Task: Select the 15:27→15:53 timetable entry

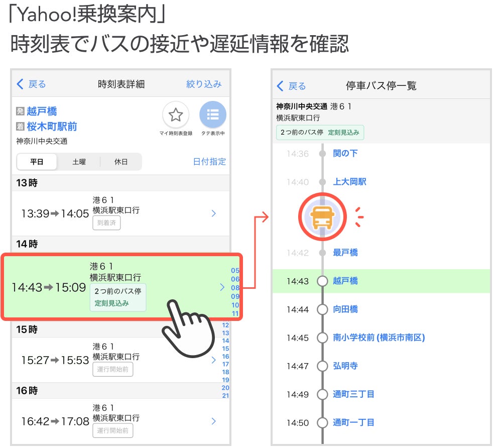Action: pyautogui.click(x=120, y=360)
